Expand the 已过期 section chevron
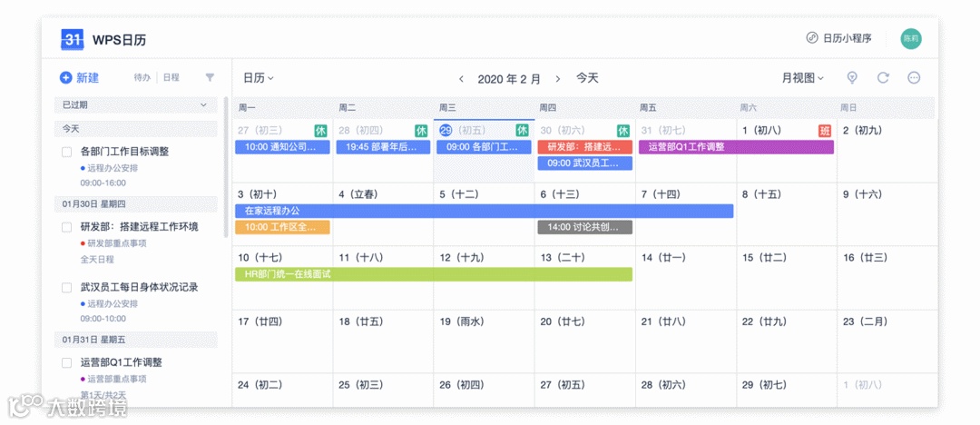This screenshot has width=980, height=425. pos(203,105)
